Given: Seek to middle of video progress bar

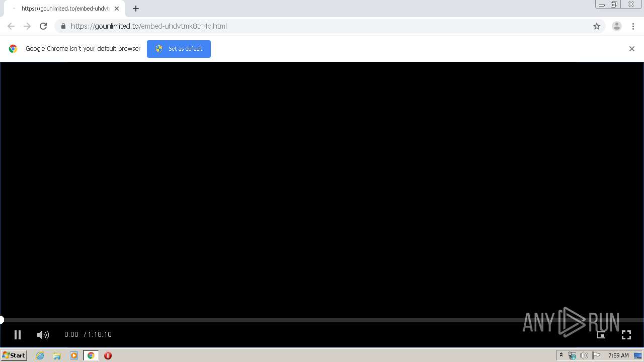Looking at the screenshot, I should pos(322,320).
